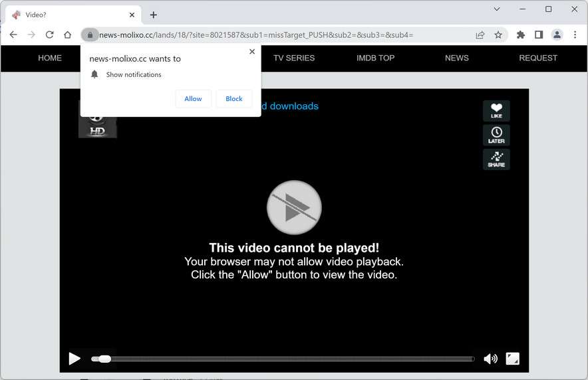The width and height of the screenshot is (588, 380).
Task: Play the video with the bottom play button
Action: pyautogui.click(x=74, y=359)
